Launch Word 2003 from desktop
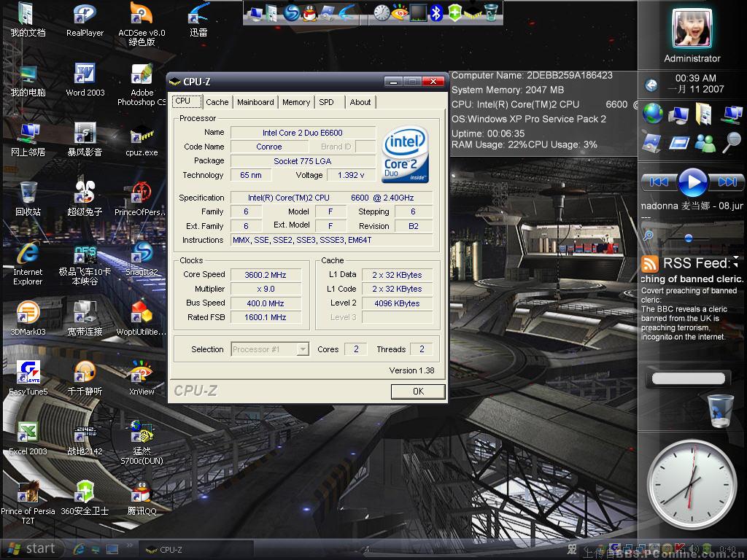This screenshot has width=747, height=560. click(x=85, y=80)
